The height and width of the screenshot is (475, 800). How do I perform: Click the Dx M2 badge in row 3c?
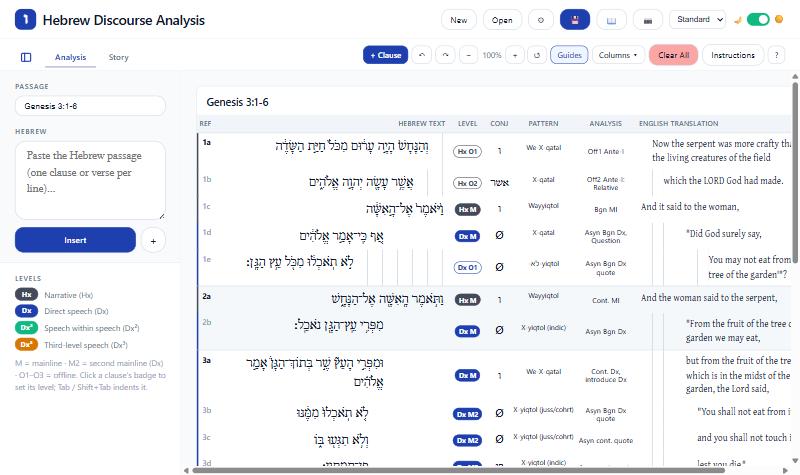467,440
